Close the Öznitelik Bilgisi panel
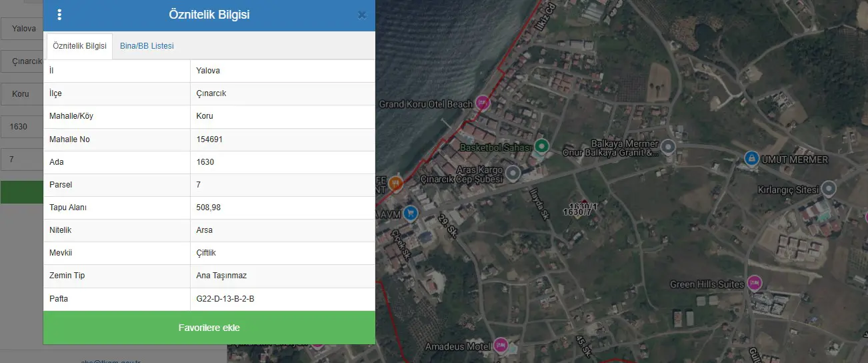The width and height of the screenshot is (868, 363). click(x=362, y=15)
